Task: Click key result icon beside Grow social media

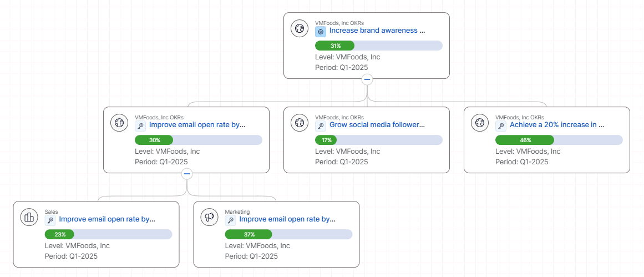Action: pos(321,126)
